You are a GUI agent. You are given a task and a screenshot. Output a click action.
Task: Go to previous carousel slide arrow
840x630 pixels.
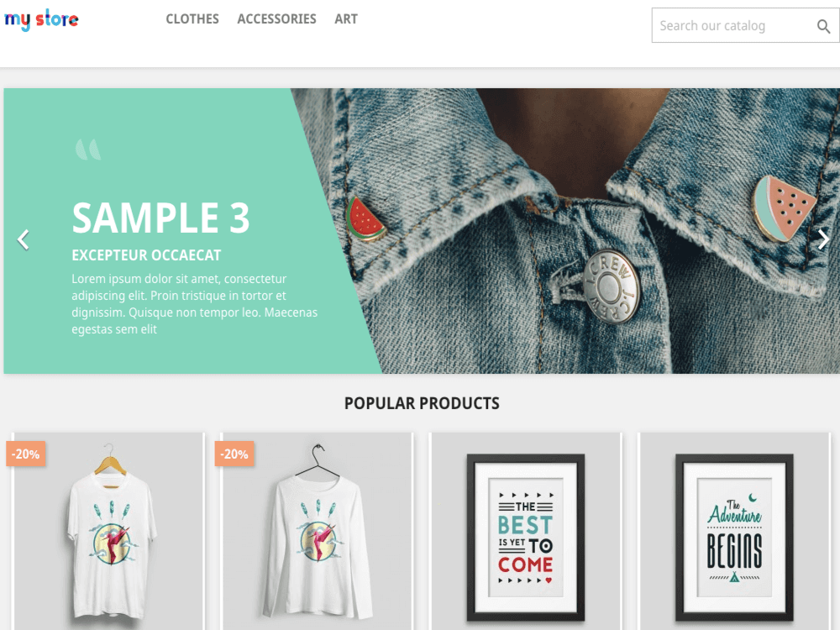point(23,239)
